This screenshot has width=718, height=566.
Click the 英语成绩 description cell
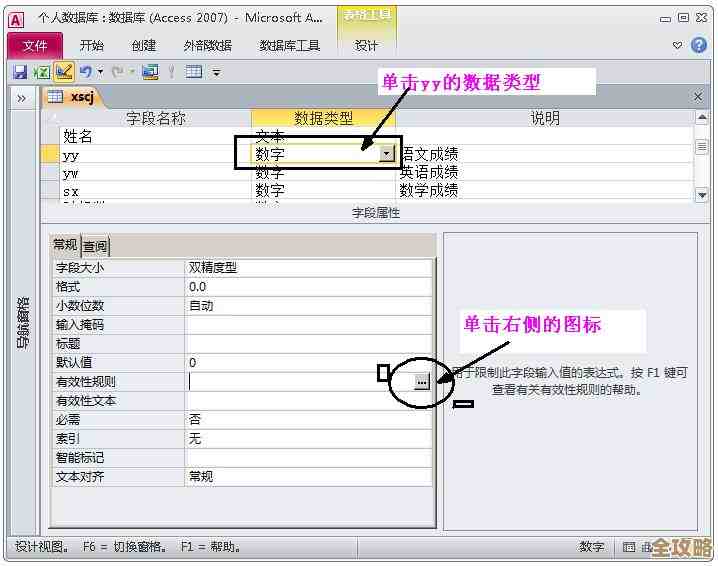coord(545,173)
